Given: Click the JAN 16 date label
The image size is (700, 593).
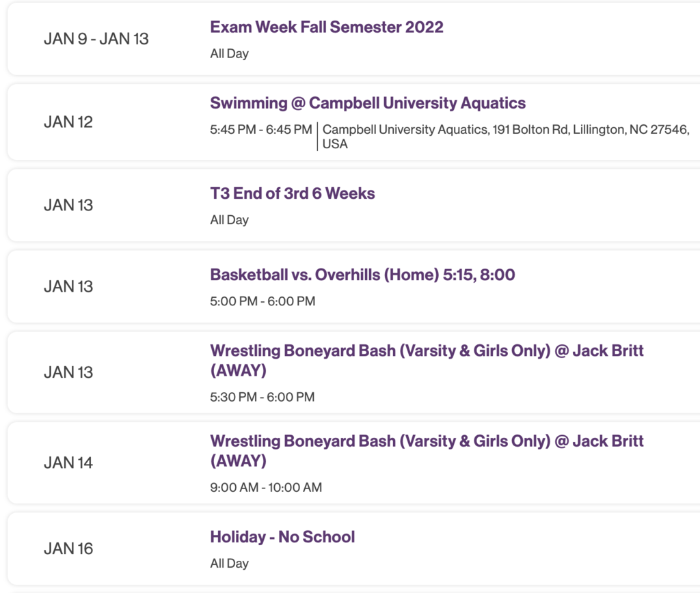Looking at the screenshot, I should click(68, 549).
